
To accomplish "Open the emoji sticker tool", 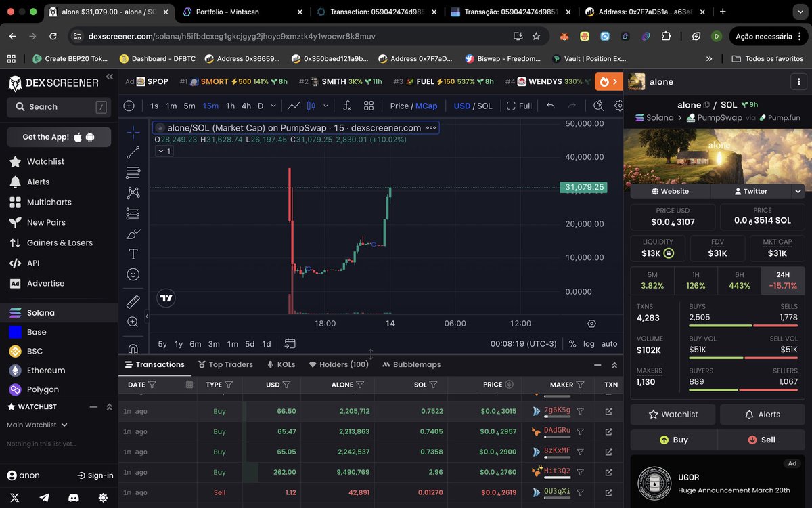I will 133,274.
